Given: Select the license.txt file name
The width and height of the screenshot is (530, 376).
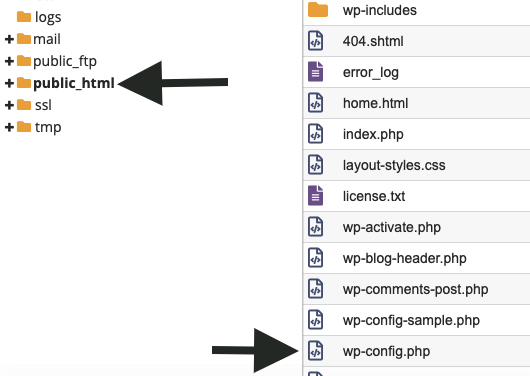Looking at the screenshot, I should 374,196.
